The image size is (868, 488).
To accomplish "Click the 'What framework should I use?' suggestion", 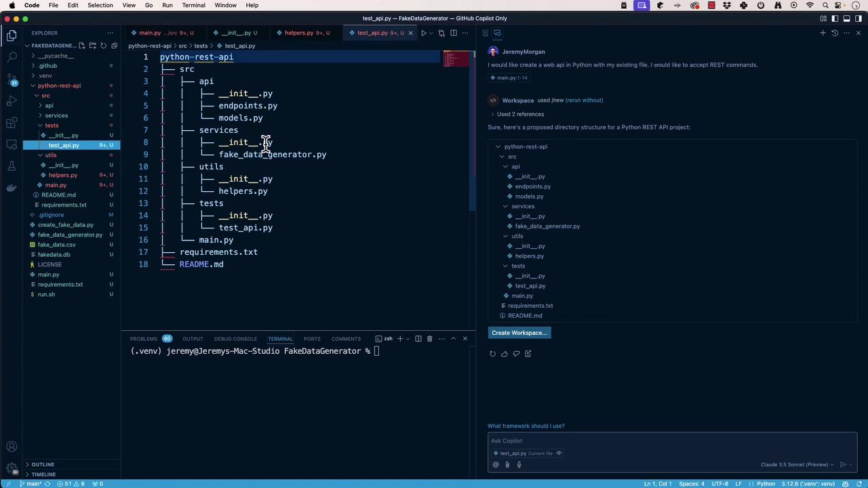I will 526,426.
